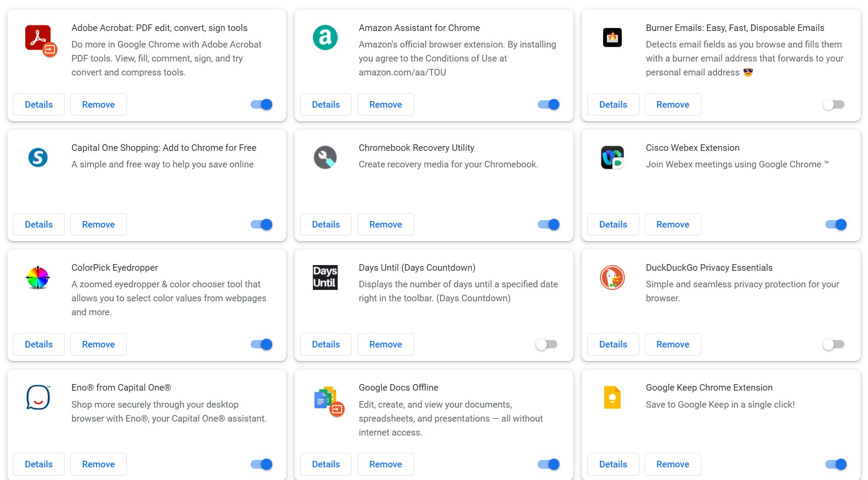Remove ColorPick Eyedropper extension
Screen dimensions: 868x480
(98, 344)
